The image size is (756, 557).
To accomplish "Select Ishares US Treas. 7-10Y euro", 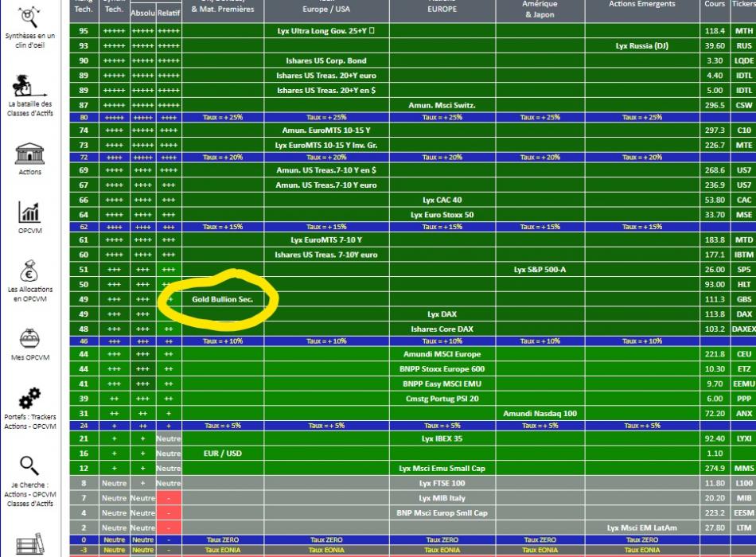I will pos(326,255).
